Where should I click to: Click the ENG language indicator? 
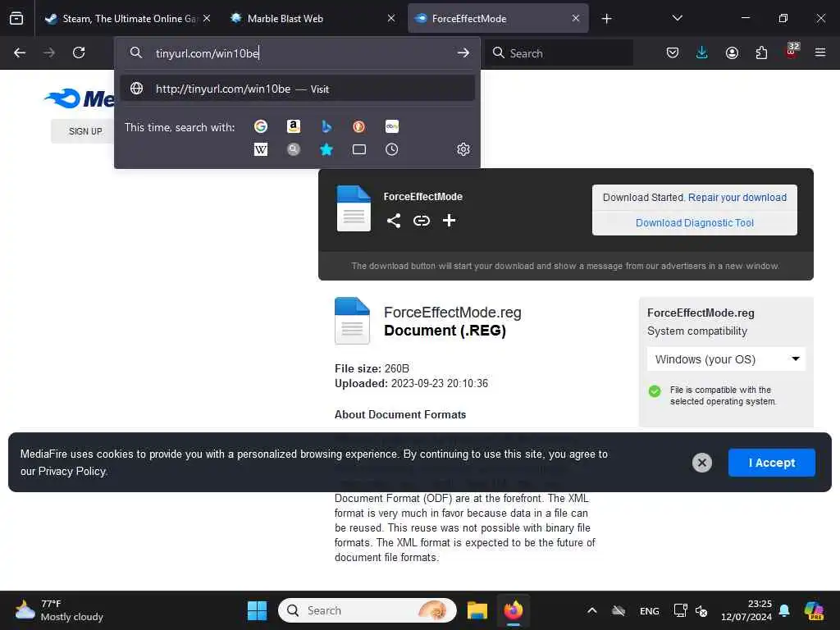(650, 611)
